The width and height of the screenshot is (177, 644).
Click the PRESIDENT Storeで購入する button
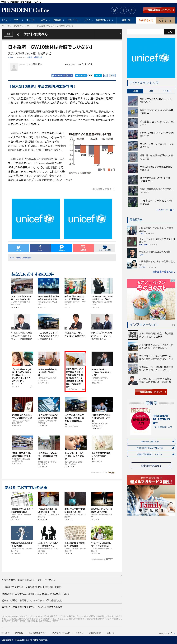tap(151, 448)
